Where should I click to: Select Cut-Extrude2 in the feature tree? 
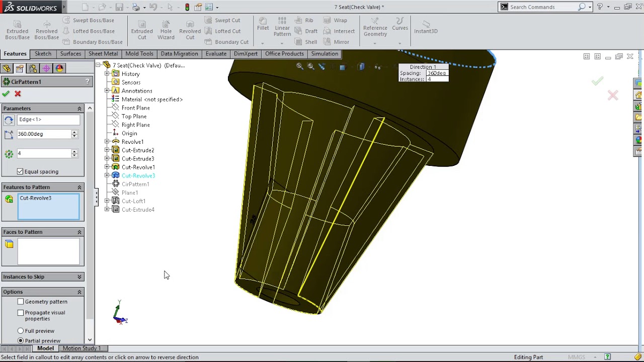tap(137, 150)
